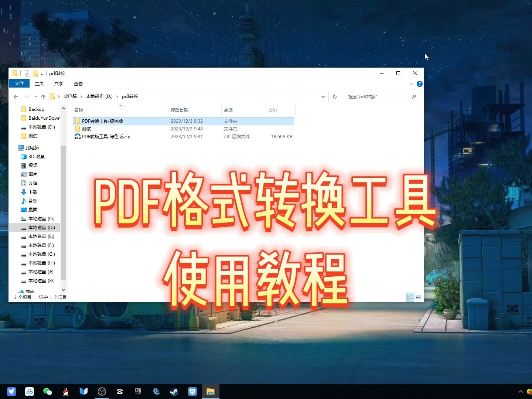Open WeChat from the taskbar
This screenshot has width=532, height=399.
point(48,391)
